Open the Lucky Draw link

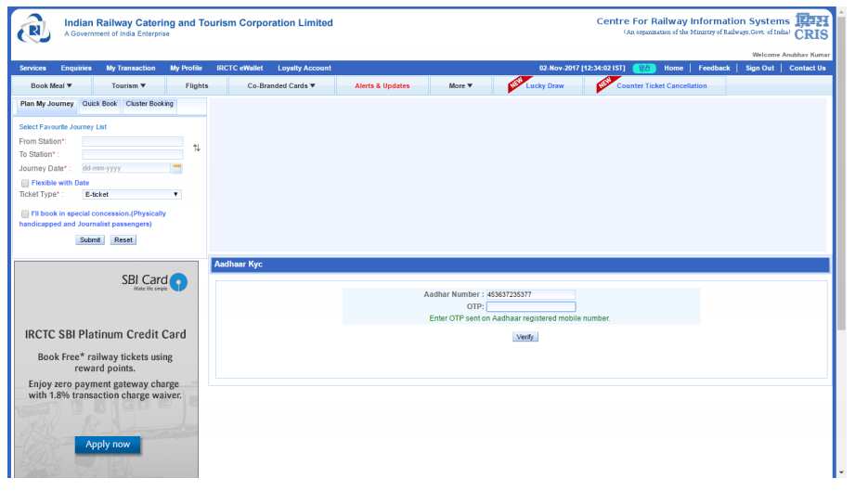[x=545, y=85]
